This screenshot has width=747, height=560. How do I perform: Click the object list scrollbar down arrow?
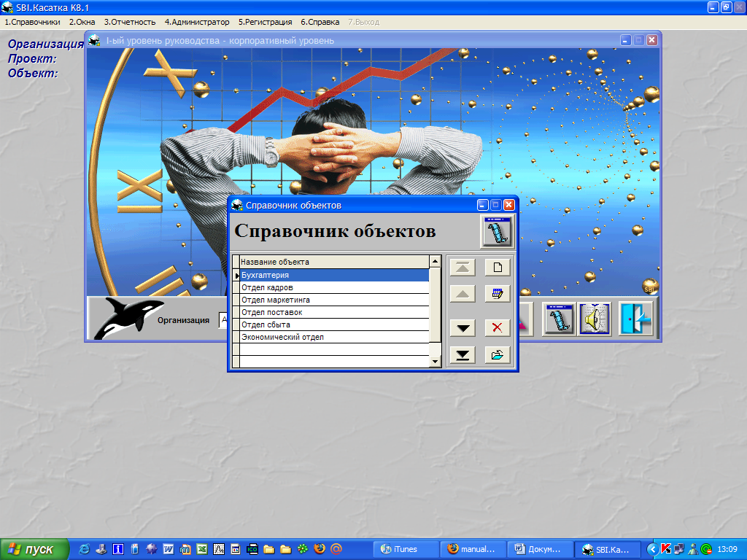[x=435, y=362]
